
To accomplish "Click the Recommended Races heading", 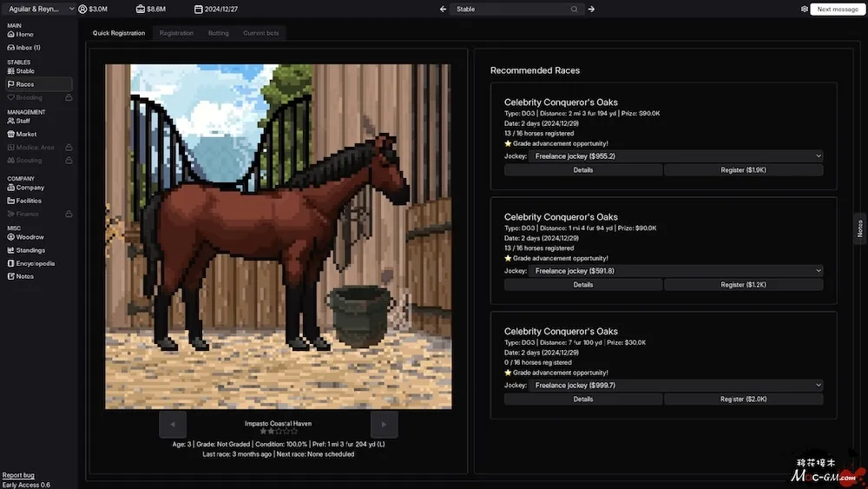I will pyautogui.click(x=535, y=70).
